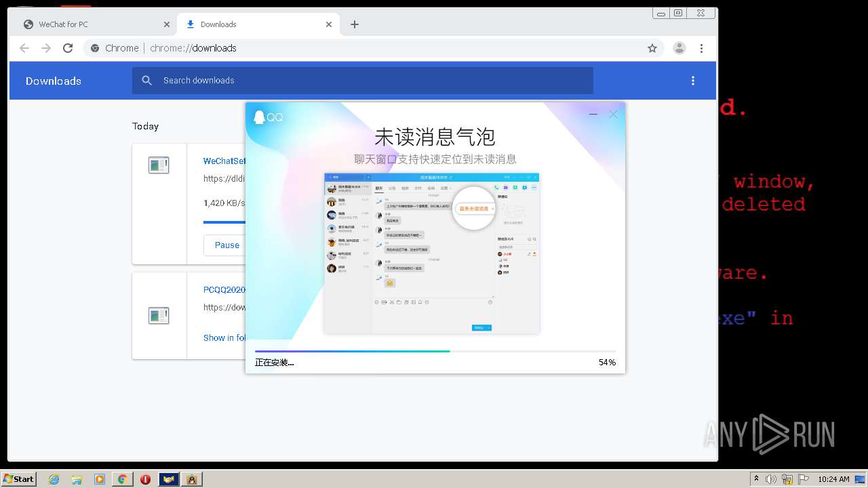This screenshot has width=868, height=488.
Task: Switch to the WeChat for PC tab
Action: click(95, 24)
